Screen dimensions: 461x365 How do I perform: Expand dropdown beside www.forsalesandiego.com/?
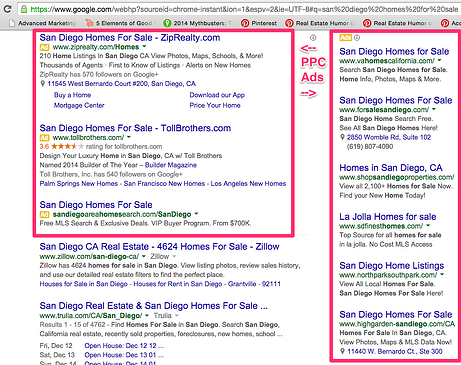coord(434,109)
